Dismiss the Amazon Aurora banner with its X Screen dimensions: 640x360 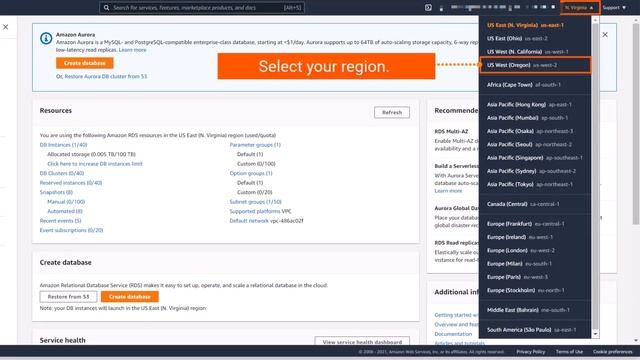tap(605, 35)
